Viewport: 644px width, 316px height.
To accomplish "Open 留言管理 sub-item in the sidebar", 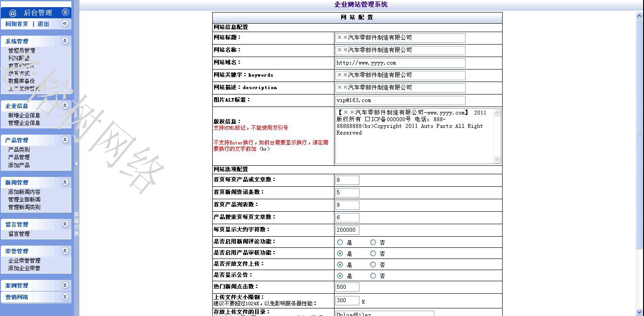I will pyautogui.click(x=19, y=234).
